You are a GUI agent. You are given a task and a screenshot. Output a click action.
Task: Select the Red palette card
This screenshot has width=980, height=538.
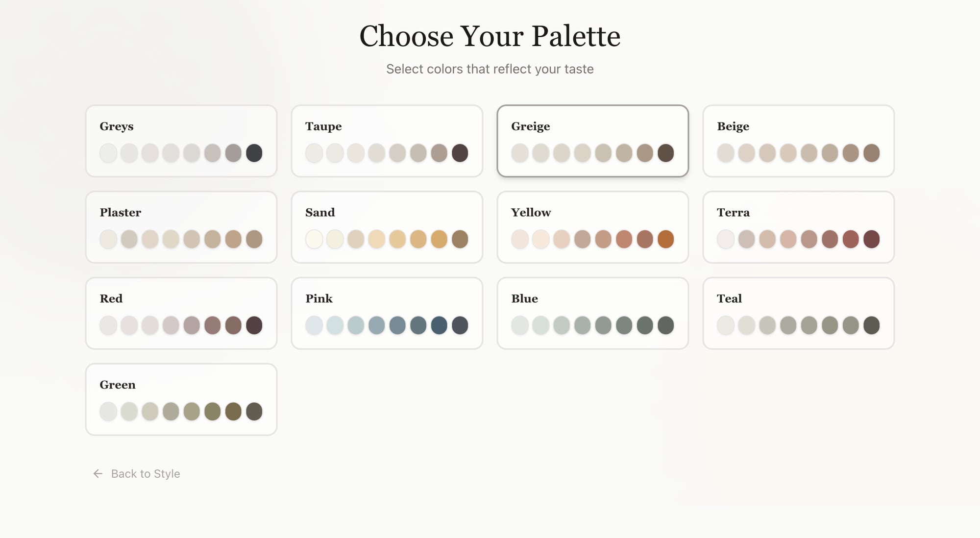(x=181, y=313)
